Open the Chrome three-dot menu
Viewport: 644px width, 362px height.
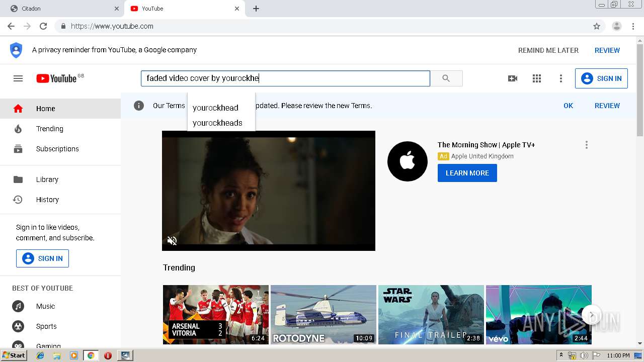click(633, 26)
